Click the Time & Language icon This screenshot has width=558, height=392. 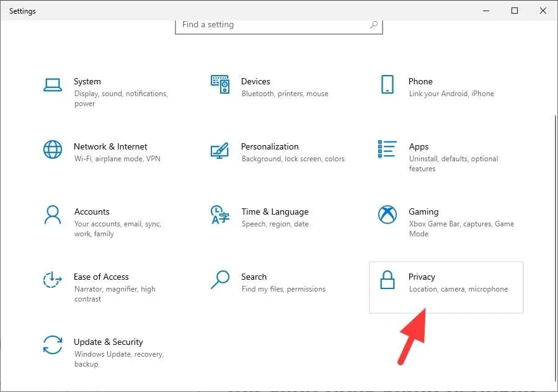click(220, 215)
